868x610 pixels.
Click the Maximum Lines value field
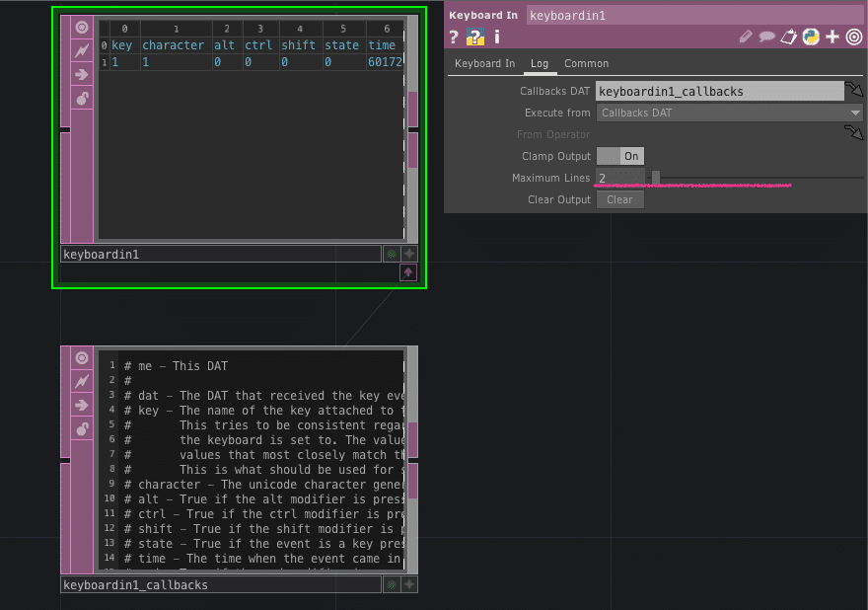pos(620,178)
